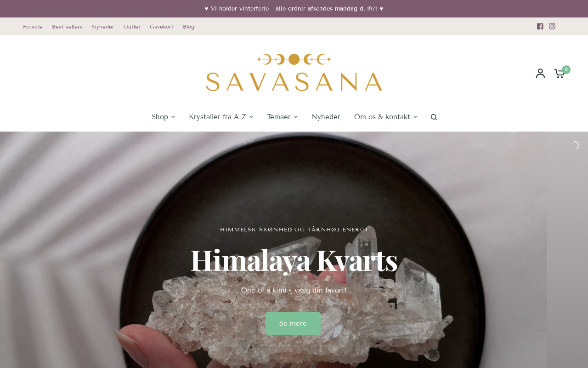Open Forside in the top bar
This screenshot has height=368, width=588.
(x=33, y=27)
